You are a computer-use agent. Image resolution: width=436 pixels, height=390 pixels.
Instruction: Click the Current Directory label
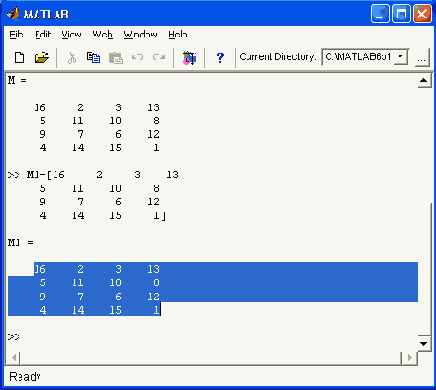278,57
